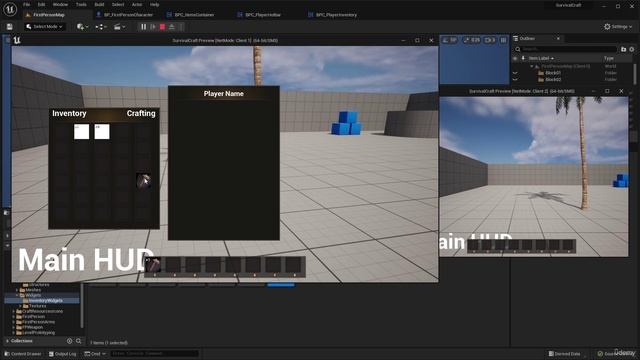Viewport: 640px width, 360px height.
Task: Open the File menu
Action: (x=27, y=4)
